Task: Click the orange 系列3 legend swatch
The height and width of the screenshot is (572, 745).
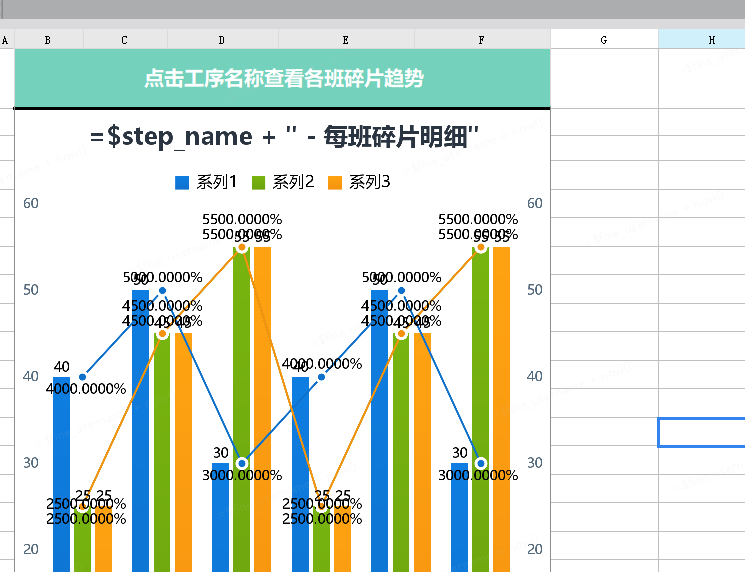Action: pos(335,182)
